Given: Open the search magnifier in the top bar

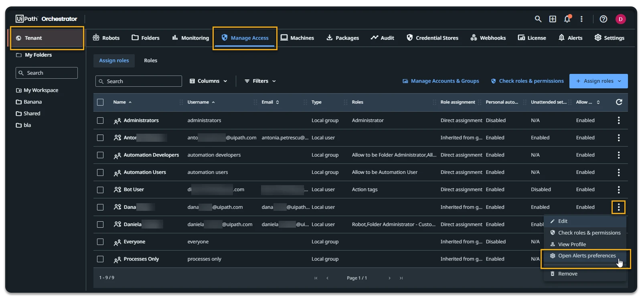Looking at the screenshot, I should point(538,19).
